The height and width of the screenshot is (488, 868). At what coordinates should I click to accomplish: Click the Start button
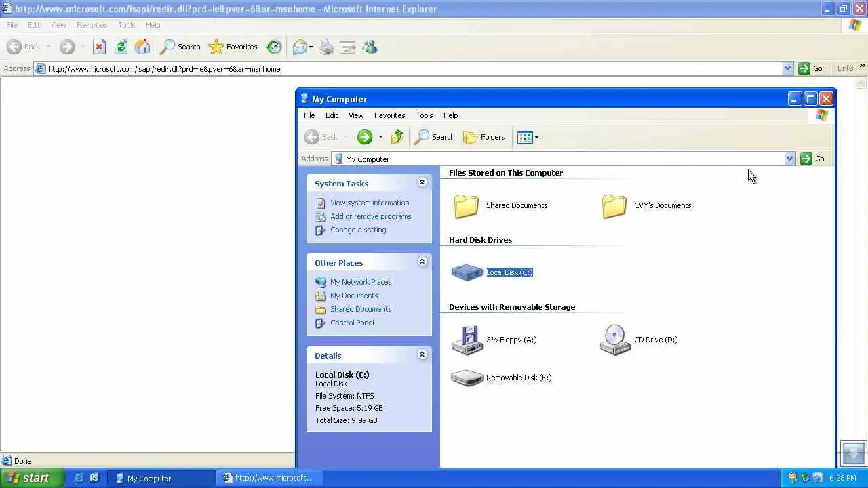[x=32, y=478]
